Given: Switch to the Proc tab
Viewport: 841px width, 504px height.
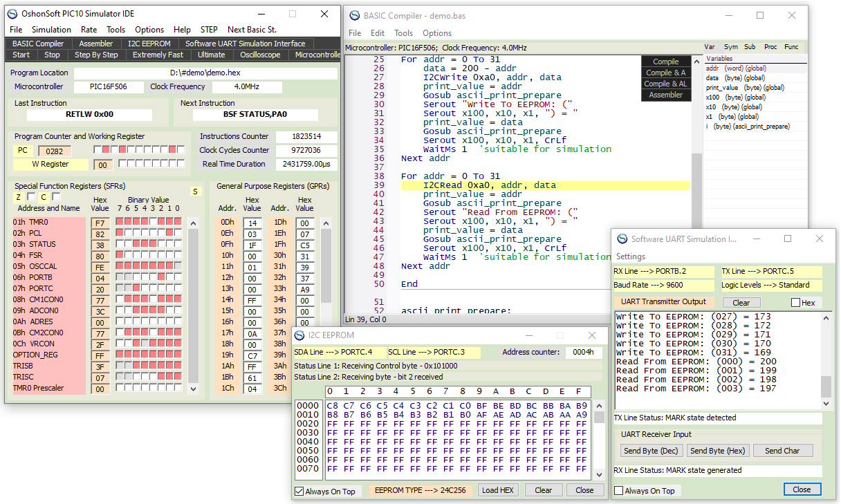Looking at the screenshot, I should 770,47.
